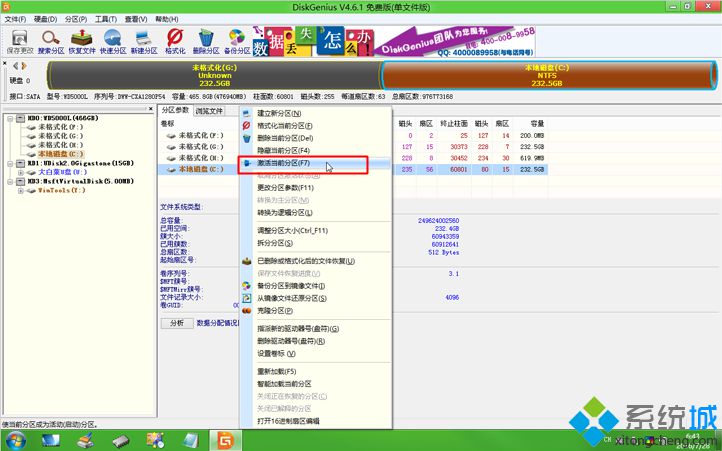Select 未格式化(G:) in the disk tree
The width and height of the screenshot is (722, 451).
point(60,136)
